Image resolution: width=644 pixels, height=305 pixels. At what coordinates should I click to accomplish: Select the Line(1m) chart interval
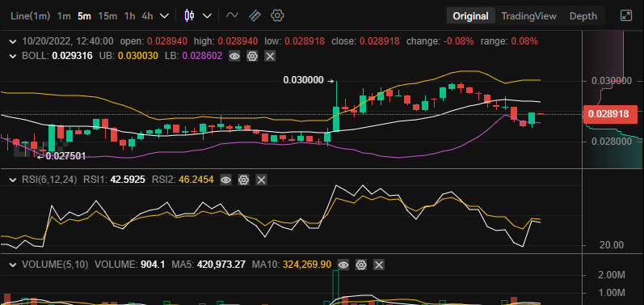click(x=30, y=16)
